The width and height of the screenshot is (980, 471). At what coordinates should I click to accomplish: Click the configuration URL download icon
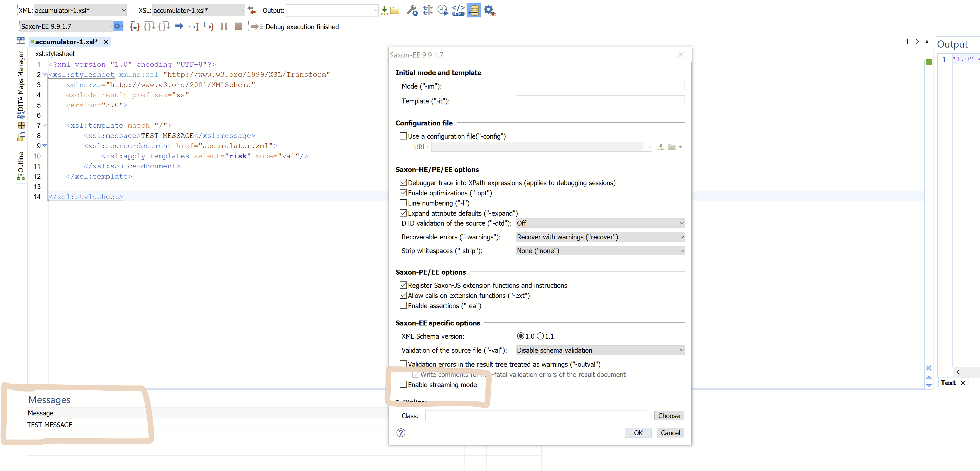(x=660, y=147)
